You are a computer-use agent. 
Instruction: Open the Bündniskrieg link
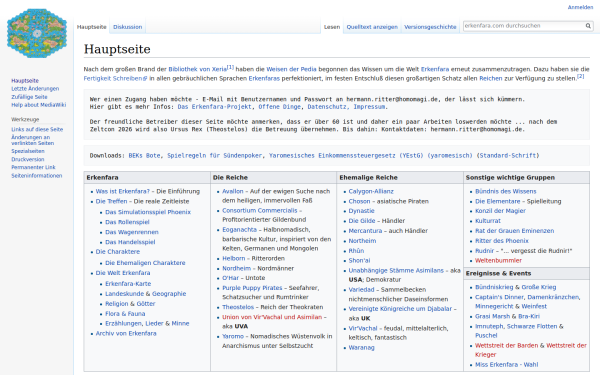(x=494, y=287)
